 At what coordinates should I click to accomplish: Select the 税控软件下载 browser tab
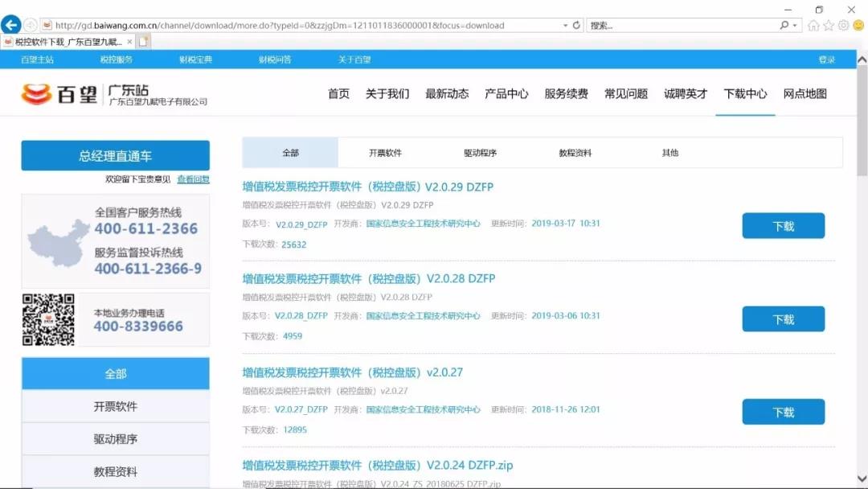(68, 42)
